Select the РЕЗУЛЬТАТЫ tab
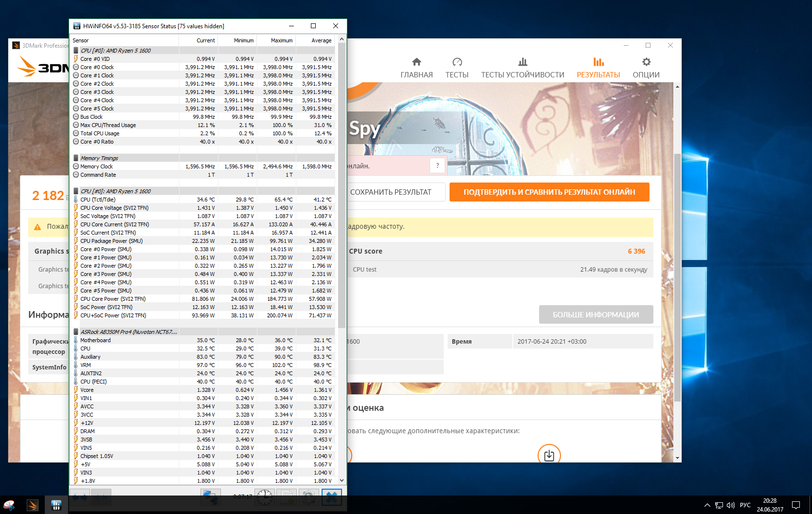Screen dimensions: 812x514 pyautogui.click(x=598, y=68)
